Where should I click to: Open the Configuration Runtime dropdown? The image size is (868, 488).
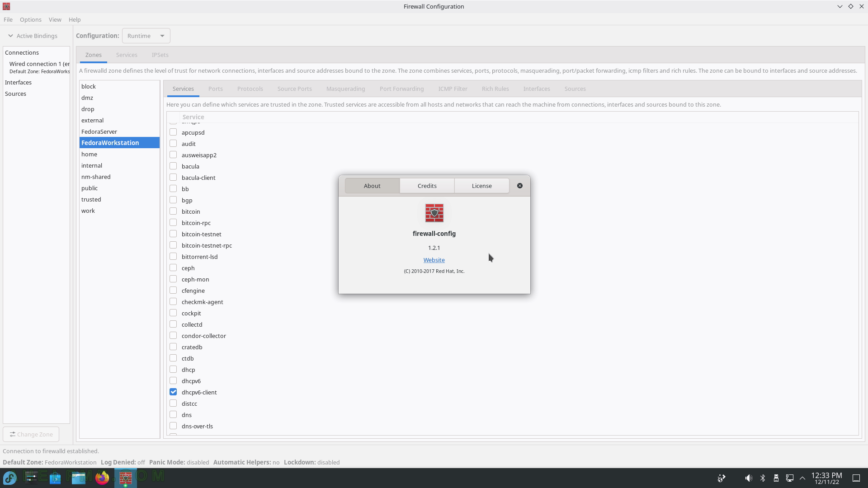(x=146, y=36)
